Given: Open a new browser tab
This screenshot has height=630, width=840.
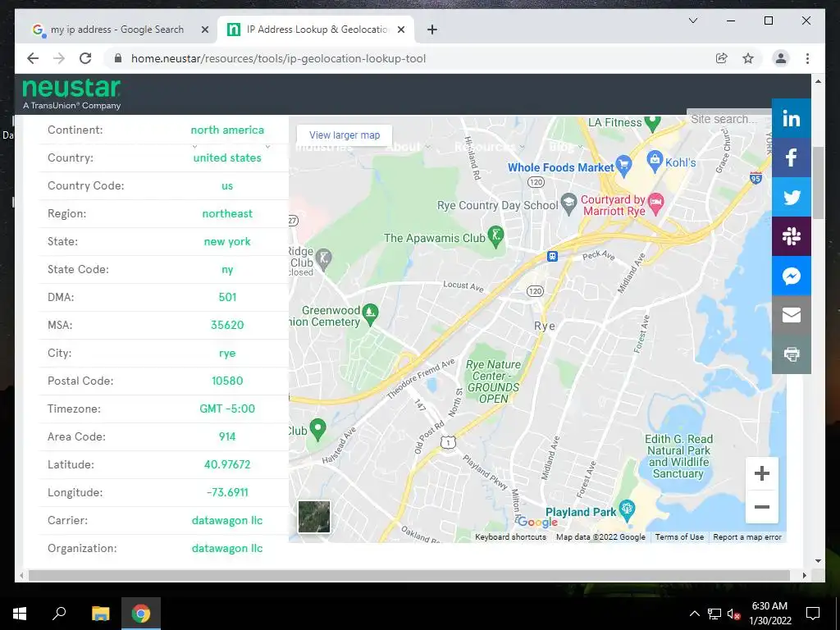Looking at the screenshot, I should (x=432, y=30).
